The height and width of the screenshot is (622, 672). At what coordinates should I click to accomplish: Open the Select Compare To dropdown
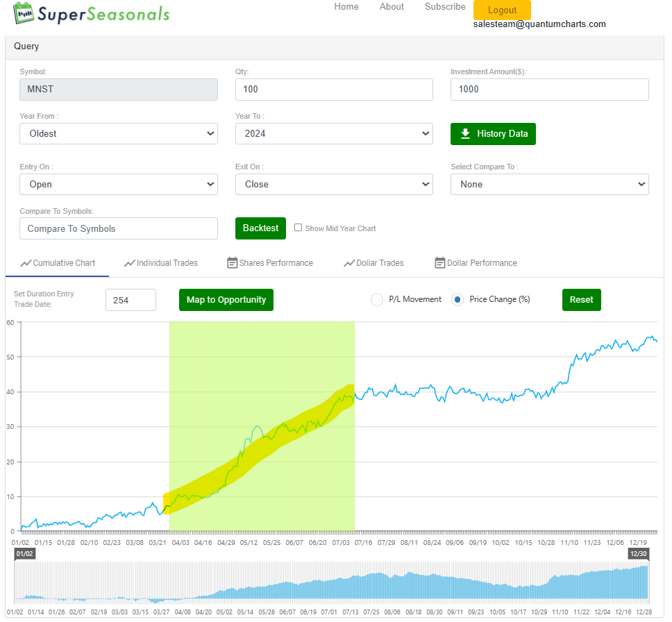click(549, 185)
